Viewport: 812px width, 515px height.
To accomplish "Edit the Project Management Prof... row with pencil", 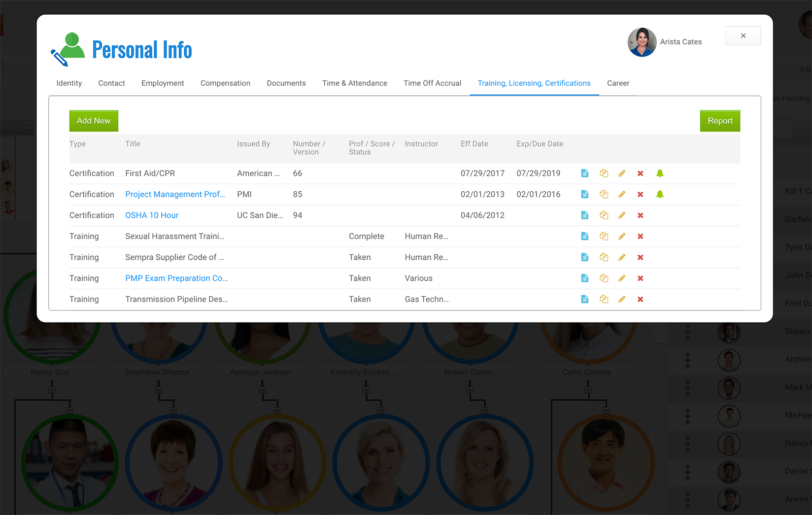I will [x=622, y=194].
